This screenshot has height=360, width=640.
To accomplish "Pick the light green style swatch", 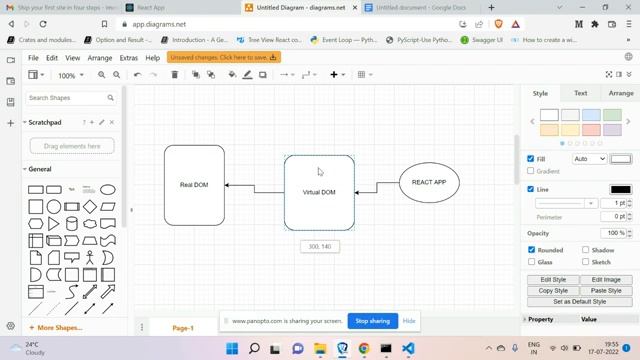I will click(612, 115).
